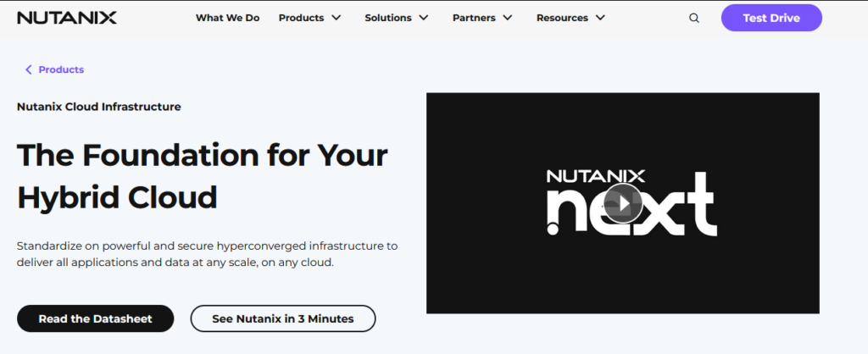Click the Foundation for Your Hybrid Cloud heading
Image resolution: width=868 pixels, height=354 pixels.
pyautogui.click(x=202, y=176)
